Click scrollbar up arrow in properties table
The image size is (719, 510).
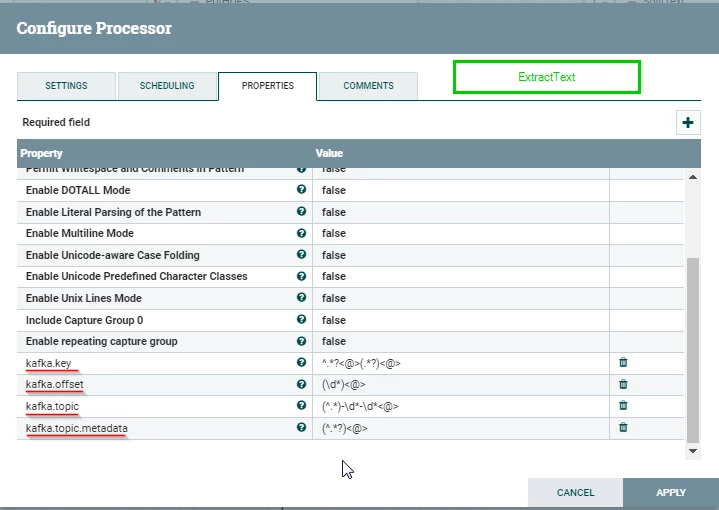coord(693,177)
